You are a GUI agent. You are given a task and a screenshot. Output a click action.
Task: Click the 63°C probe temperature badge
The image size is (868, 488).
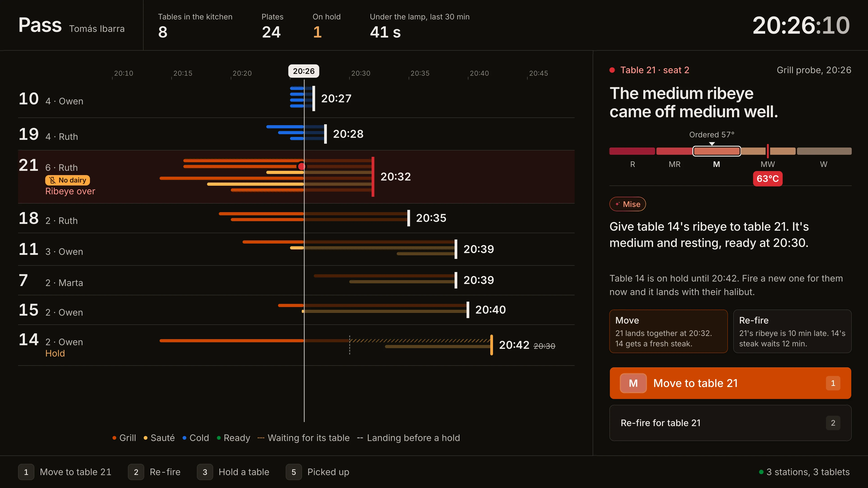coord(768,178)
